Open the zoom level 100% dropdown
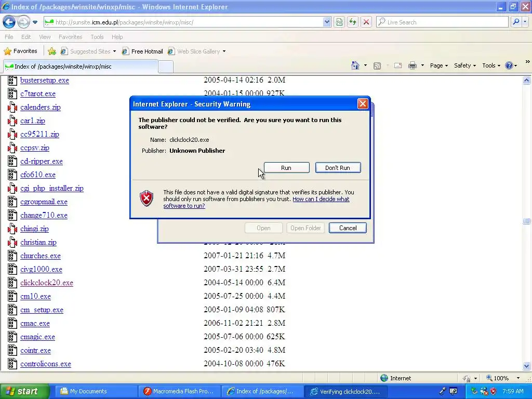The height and width of the screenshot is (399, 532). tap(518, 378)
